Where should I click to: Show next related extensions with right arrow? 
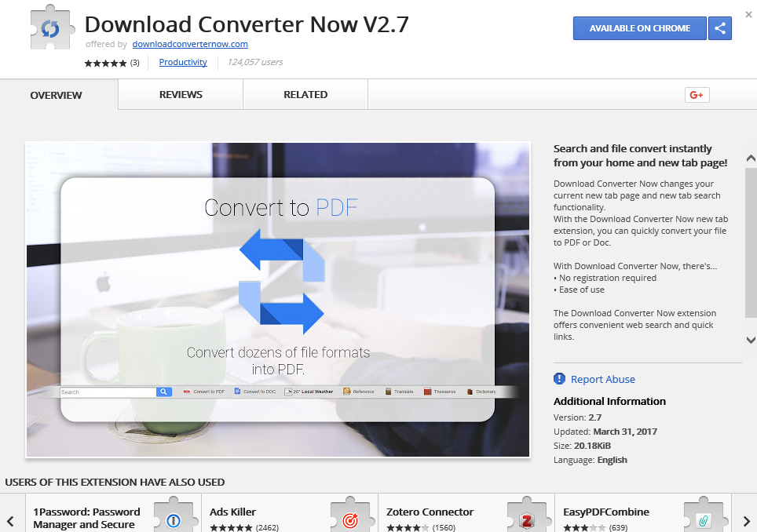coord(746,520)
